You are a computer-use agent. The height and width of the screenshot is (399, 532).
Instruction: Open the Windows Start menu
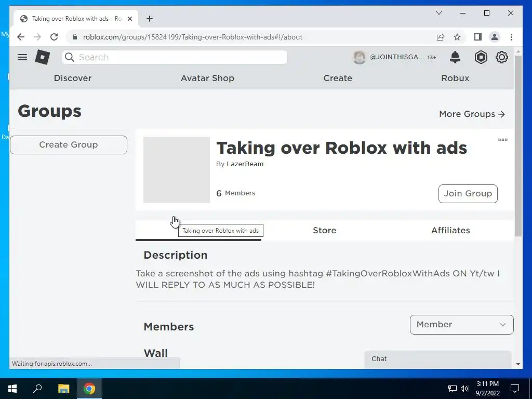click(12, 389)
